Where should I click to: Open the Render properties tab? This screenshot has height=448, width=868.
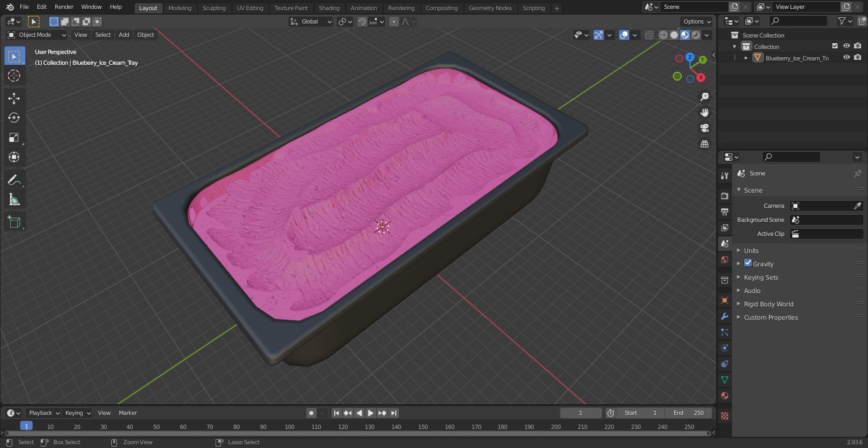tap(724, 196)
